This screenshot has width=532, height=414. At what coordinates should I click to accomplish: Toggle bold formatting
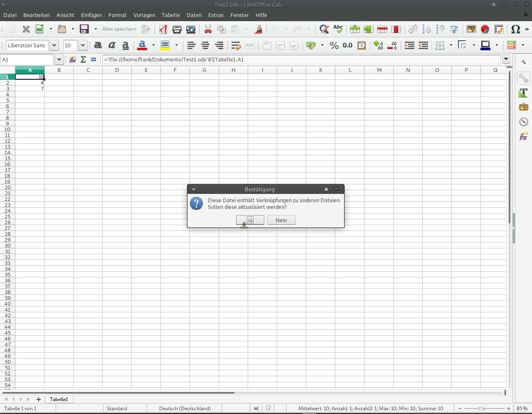(x=98, y=45)
